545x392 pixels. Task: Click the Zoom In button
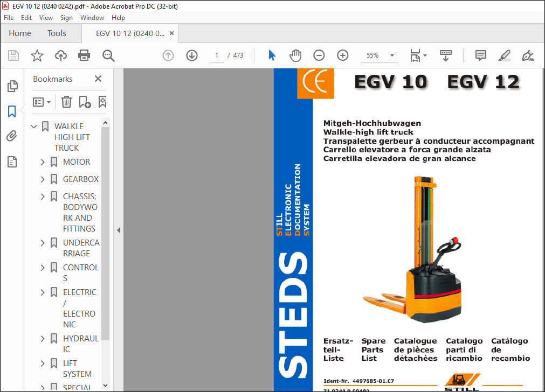click(342, 55)
